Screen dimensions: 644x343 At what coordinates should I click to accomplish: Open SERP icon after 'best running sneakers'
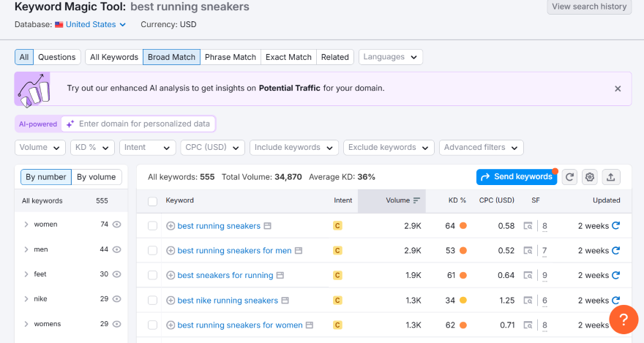pyautogui.click(x=267, y=226)
